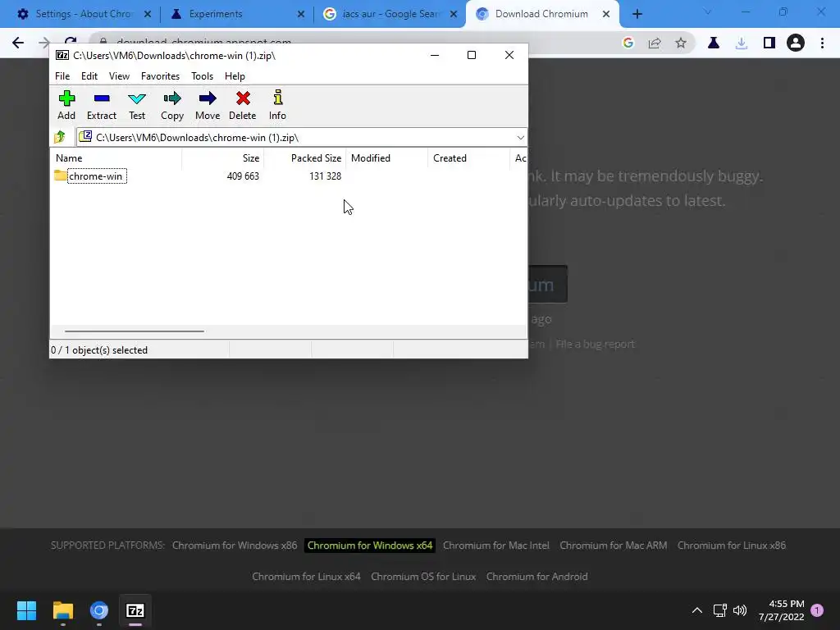Open the network tray icon
The image size is (840, 630).
pos(720,610)
